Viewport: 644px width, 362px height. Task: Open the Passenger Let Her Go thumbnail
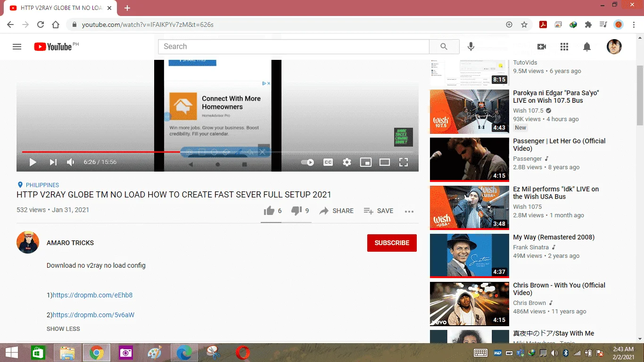tap(470, 159)
